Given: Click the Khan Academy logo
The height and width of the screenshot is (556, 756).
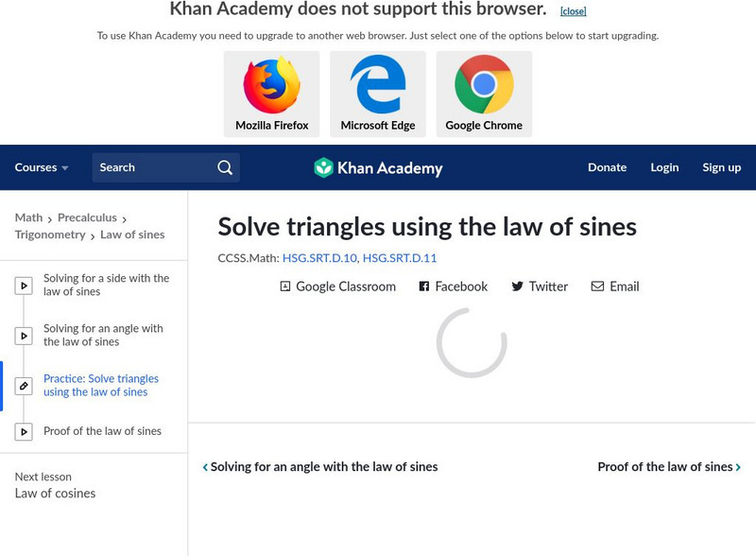Looking at the screenshot, I should click(x=378, y=168).
